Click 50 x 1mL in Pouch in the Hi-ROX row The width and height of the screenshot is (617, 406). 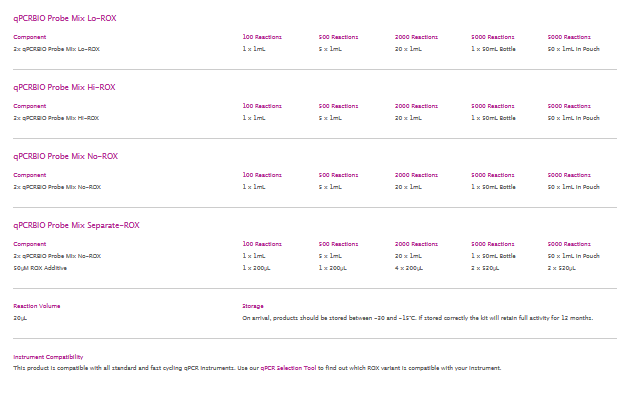click(x=574, y=118)
